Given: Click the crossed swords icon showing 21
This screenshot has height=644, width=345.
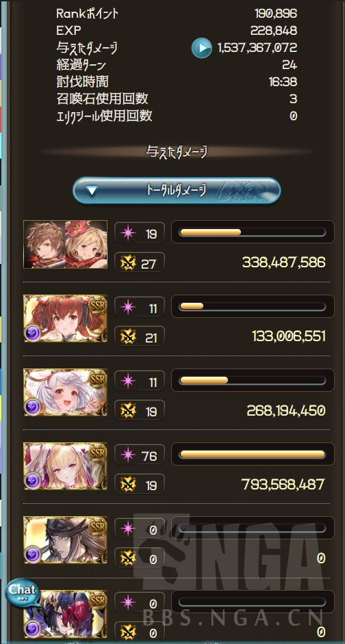Looking at the screenshot, I should 126,337.
